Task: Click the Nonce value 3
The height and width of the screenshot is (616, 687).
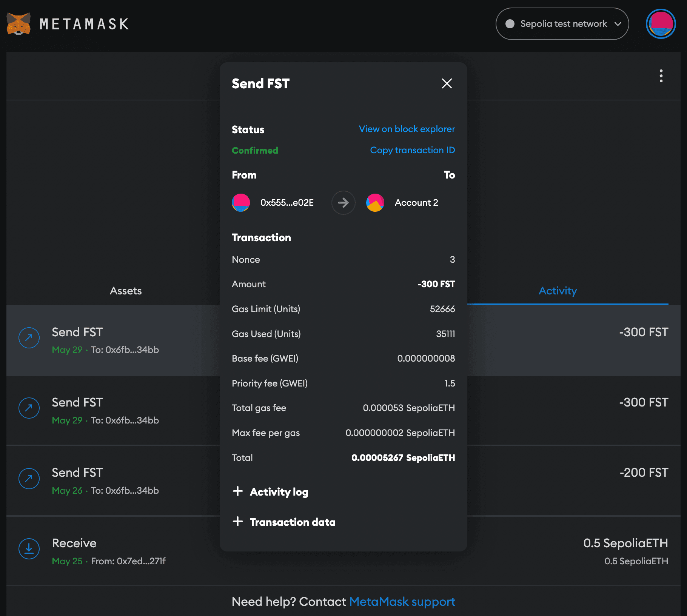Action: (452, 260)
